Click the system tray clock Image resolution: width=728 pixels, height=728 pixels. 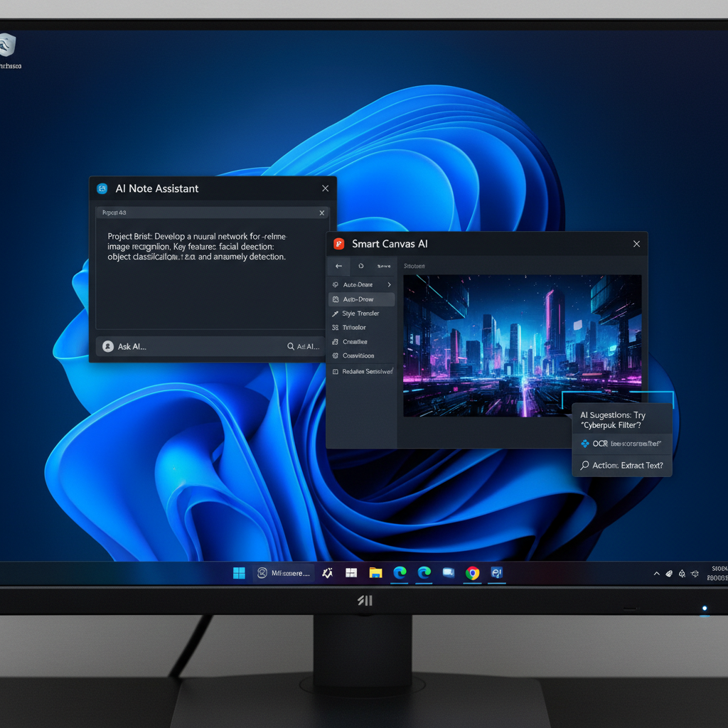718,574
